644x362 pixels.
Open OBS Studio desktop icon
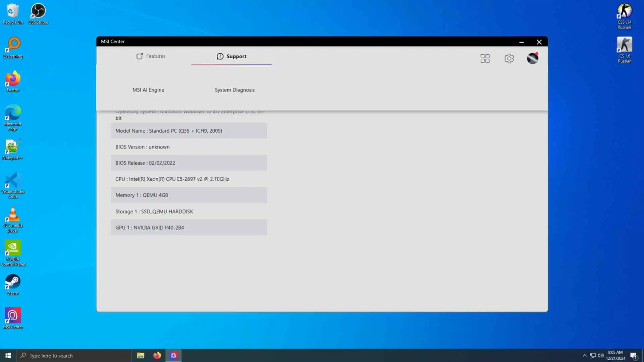pos(38,13)
